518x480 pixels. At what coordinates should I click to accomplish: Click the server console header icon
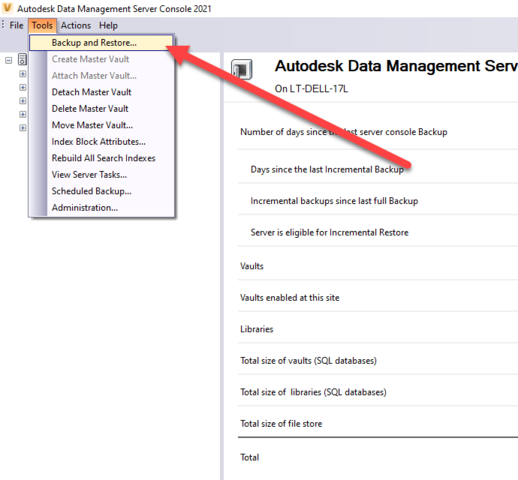tap(242, 69)
